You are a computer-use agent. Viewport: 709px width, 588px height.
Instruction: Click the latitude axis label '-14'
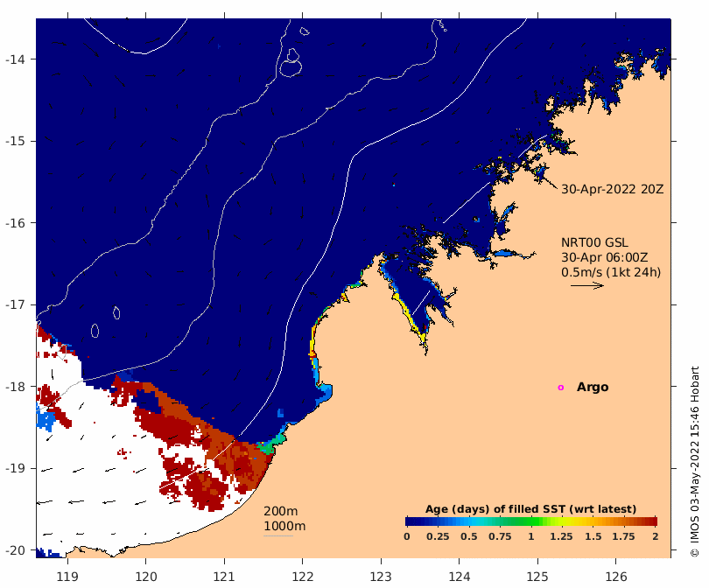click(15, 59)
